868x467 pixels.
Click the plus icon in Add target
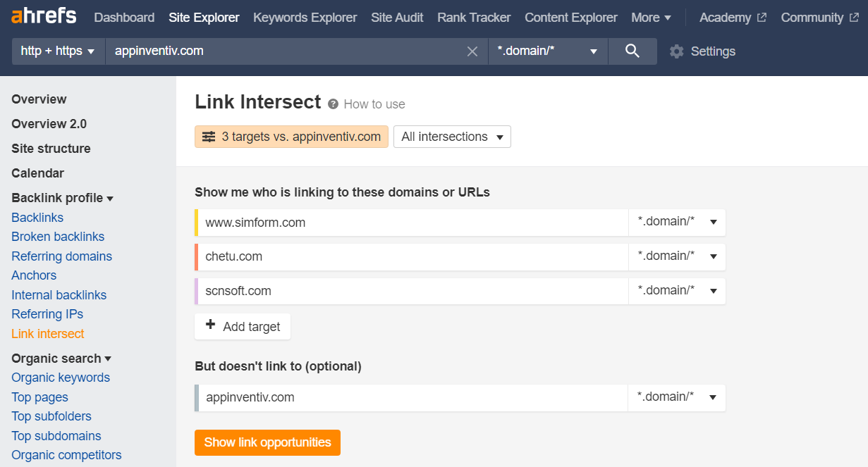[x=210, y=325]
